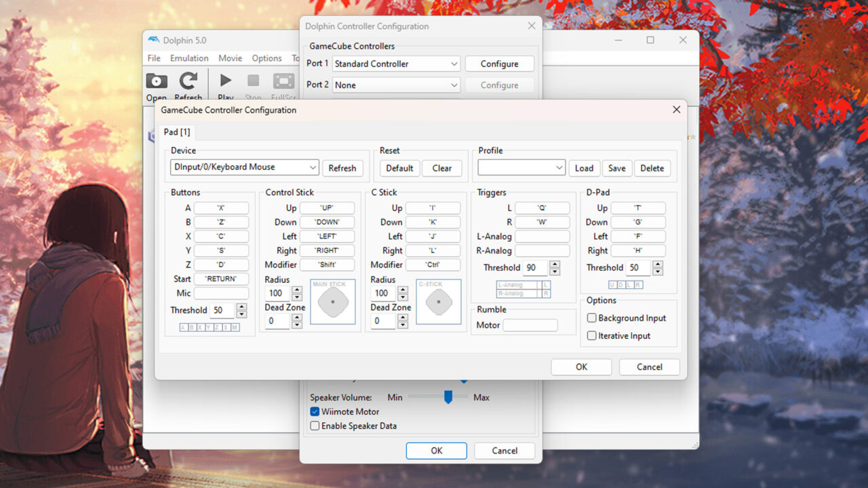Click the C-stick visualizer
The height and width of the screenshot is (488, 868).
[439, 302]
